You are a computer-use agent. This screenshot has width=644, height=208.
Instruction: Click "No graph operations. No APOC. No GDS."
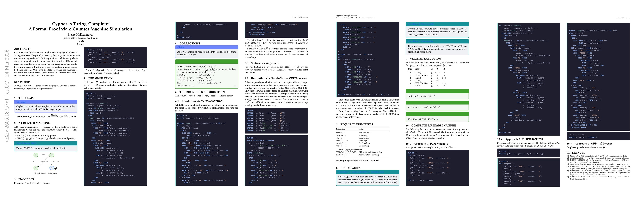pyautogui.click(x=357, y=161)
